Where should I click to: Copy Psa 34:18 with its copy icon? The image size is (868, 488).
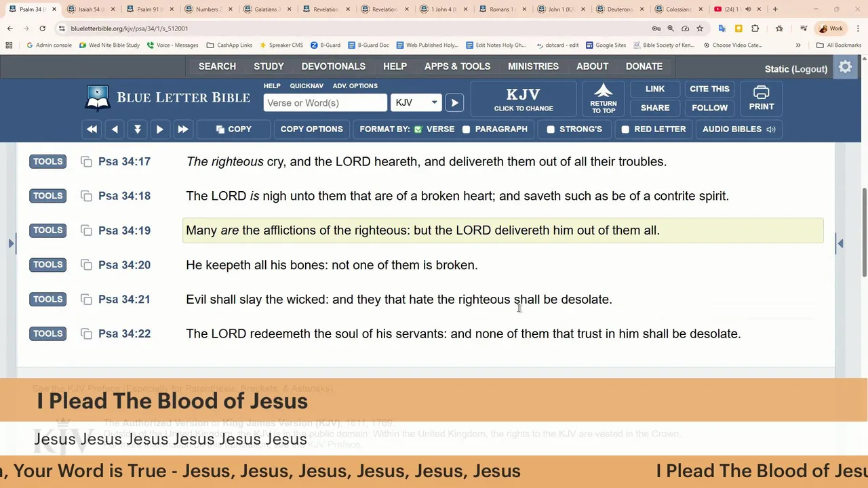coord(86,196)
